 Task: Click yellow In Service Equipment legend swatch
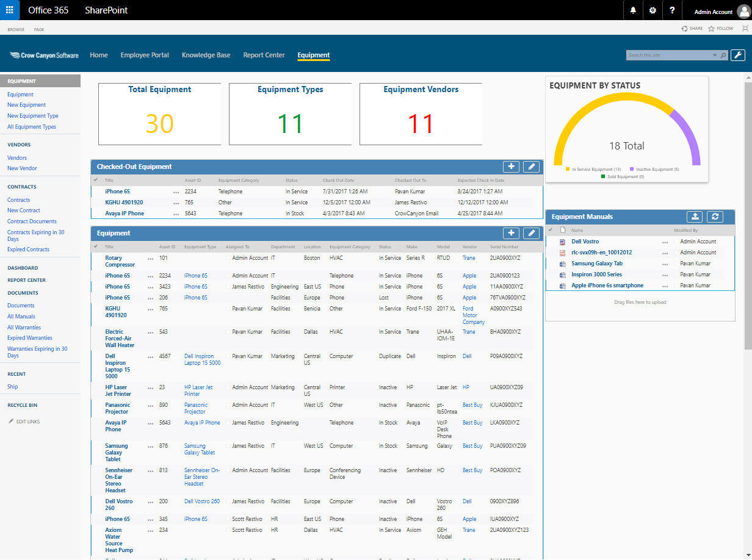(568, 169)
